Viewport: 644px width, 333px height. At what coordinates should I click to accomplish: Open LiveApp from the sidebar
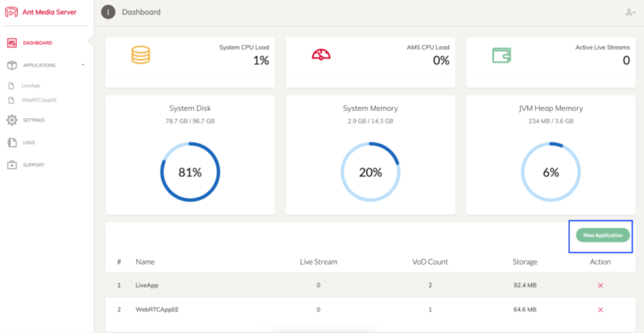coord(30,85)
